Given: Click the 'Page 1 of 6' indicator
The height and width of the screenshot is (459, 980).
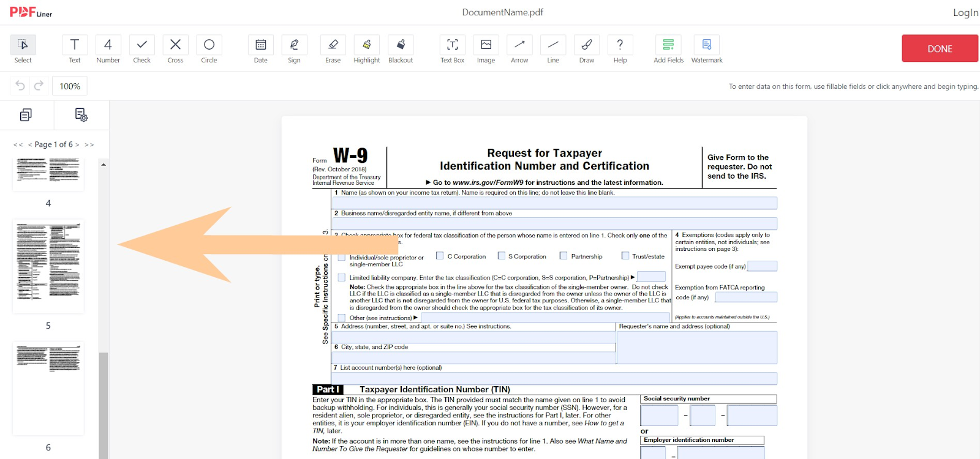Looking at the screenshot, I should [x=54, y=145].
